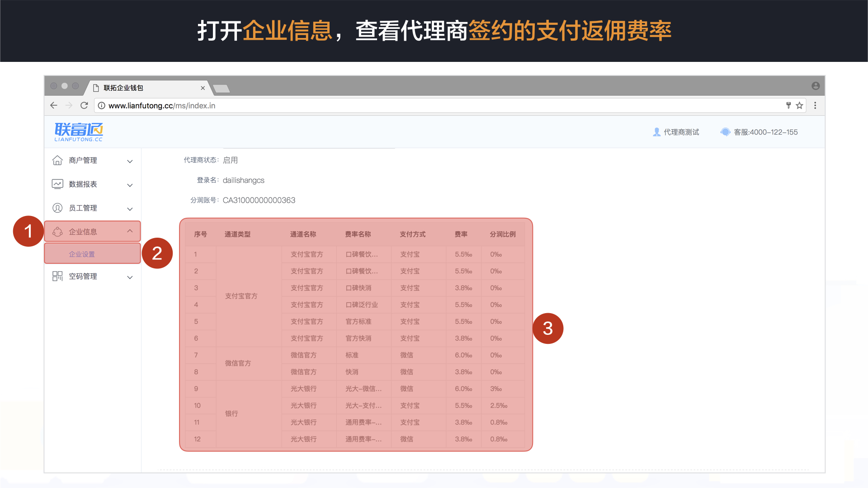Click the 代理商测试 user avatar icon
This screenshot has height=488, width=868.
click(x=656, y=132)
